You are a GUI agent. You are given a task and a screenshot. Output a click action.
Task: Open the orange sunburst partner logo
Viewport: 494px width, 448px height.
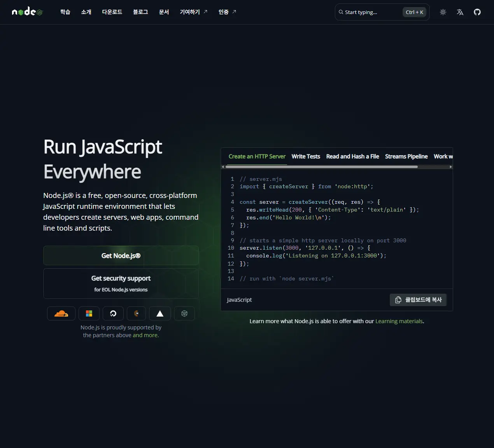click(136, 313)
